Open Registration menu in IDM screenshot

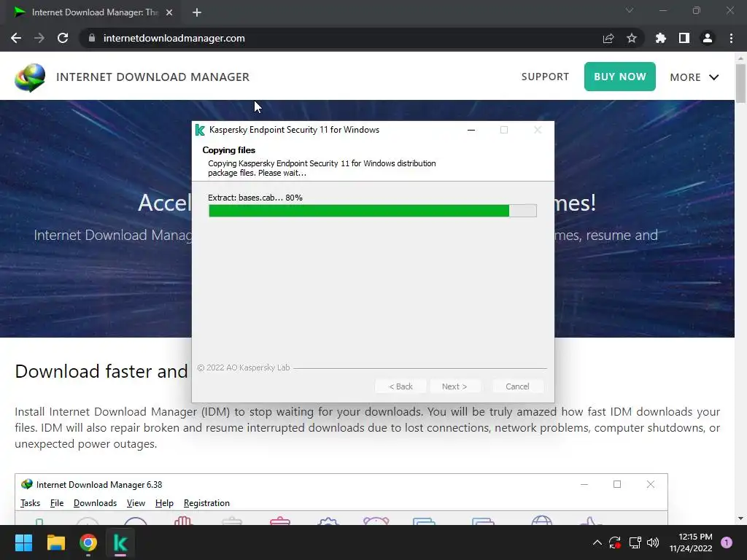click(206, 503)
